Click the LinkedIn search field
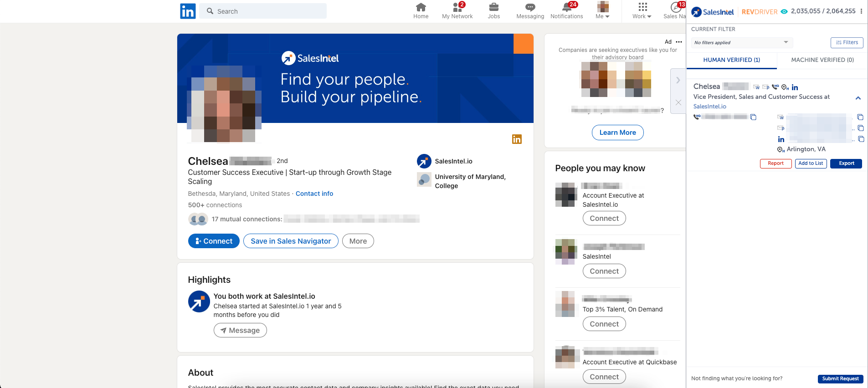The width and height of the screenshot is (868, 388). coord(263,11)
